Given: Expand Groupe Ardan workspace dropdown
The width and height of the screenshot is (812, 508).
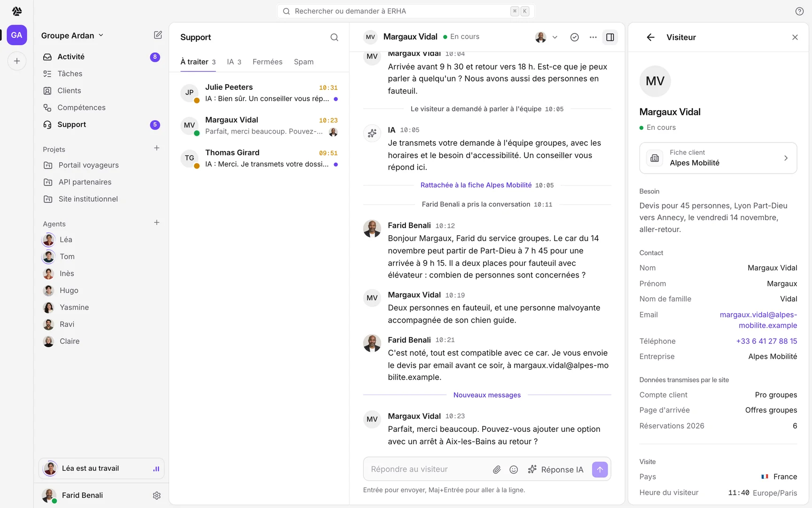Looking at the screenshot, I should [x=72, y=36].
